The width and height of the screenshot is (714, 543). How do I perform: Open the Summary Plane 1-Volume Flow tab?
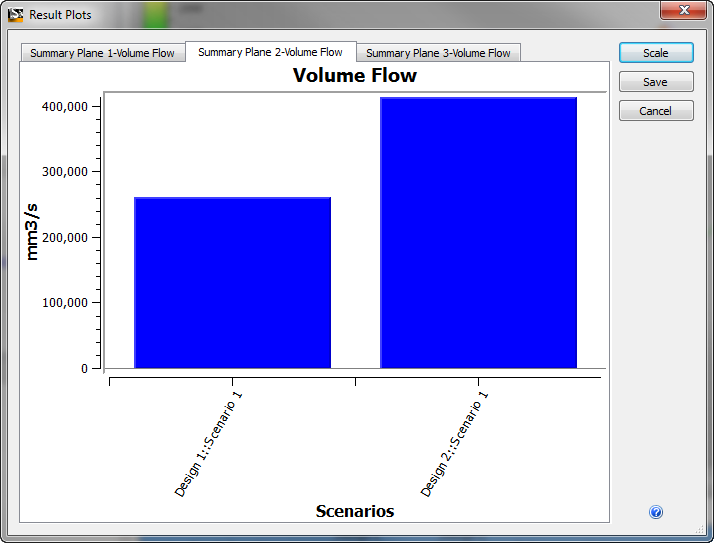103,53
